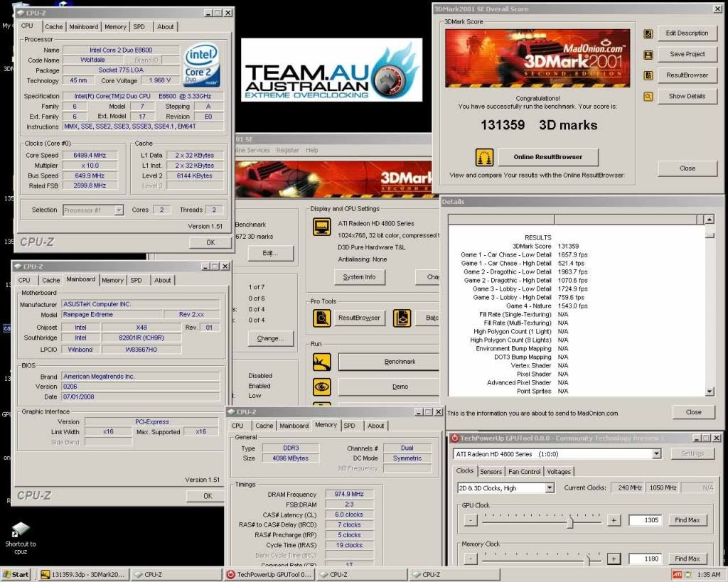
Task: Click the Edit Description icon
Action: 648,33
